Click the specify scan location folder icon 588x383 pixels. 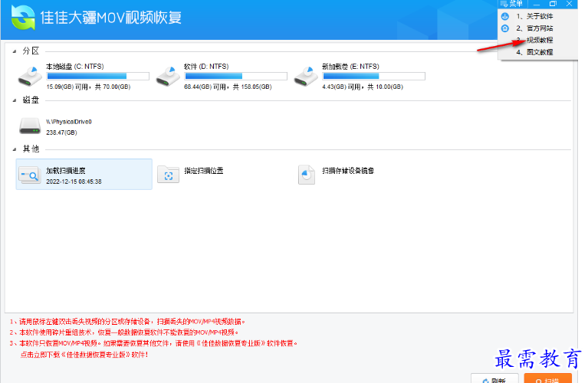click(x=168, y=175)
